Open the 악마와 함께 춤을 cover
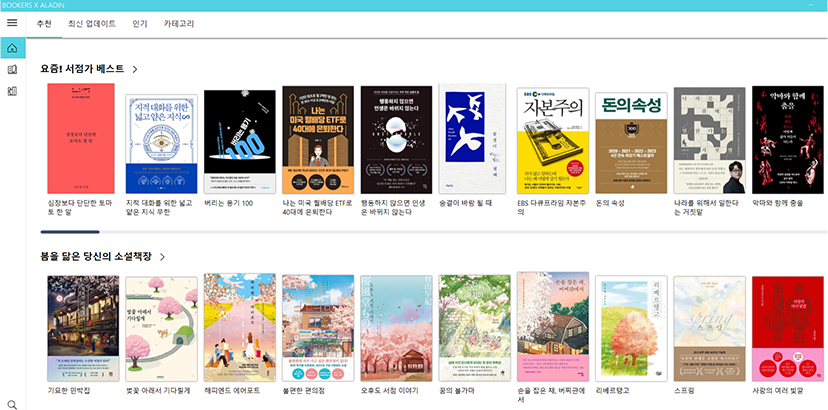Image resolution: width=828 pixels, height=410 pixels. [x=787, y=140]
